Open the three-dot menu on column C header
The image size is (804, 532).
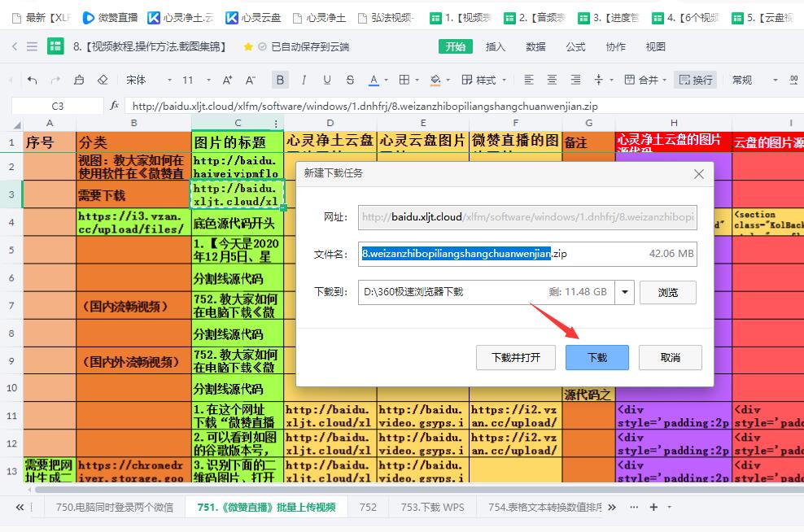[x=276, y=124]
